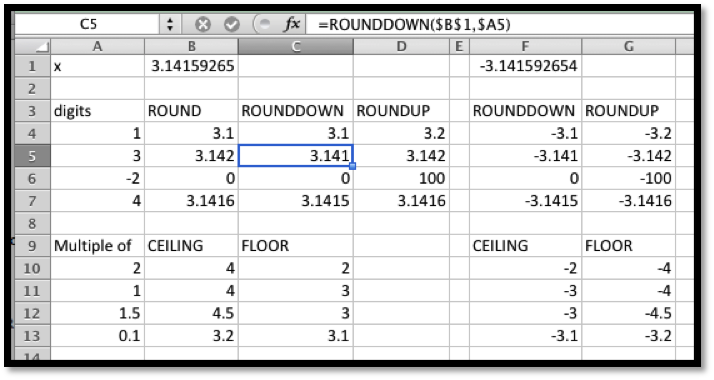Select column B header

click(191, 46)
